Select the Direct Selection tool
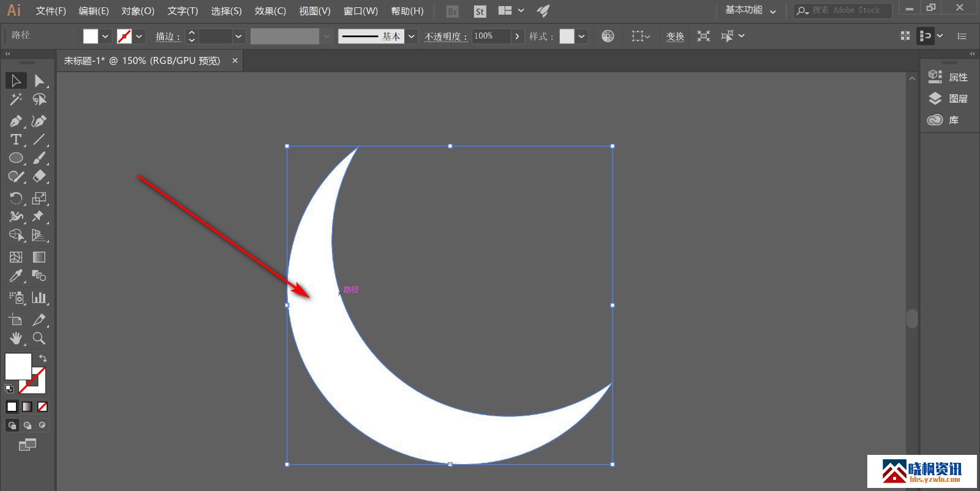The height and width of the screenshot is (491, 980). click(x=39, y=81)
